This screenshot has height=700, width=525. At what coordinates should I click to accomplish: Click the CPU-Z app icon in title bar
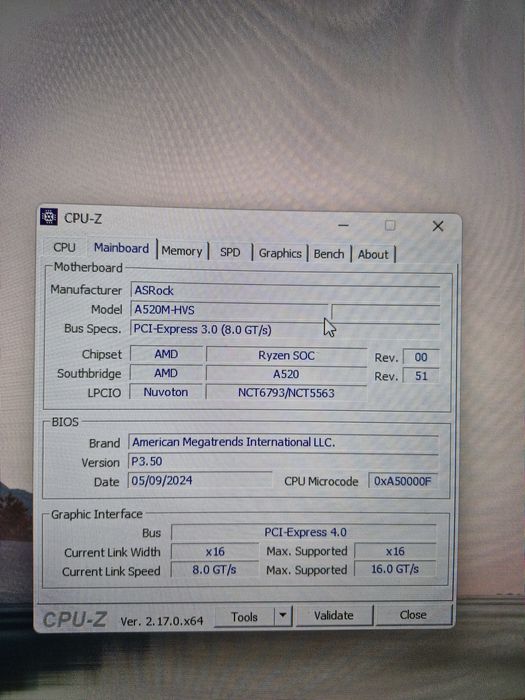coord(49,217)
